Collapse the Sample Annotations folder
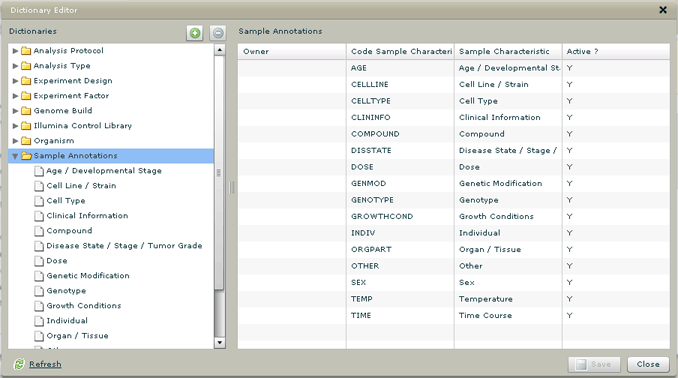Screen dimensions: 678x378 pyautogui.click(x=16, y=156)
